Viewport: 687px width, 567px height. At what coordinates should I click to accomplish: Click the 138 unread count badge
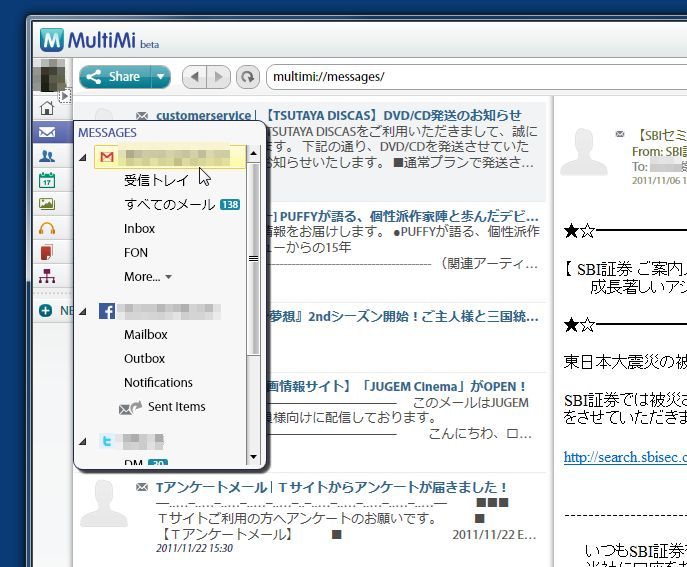click(x=230, y=205)
